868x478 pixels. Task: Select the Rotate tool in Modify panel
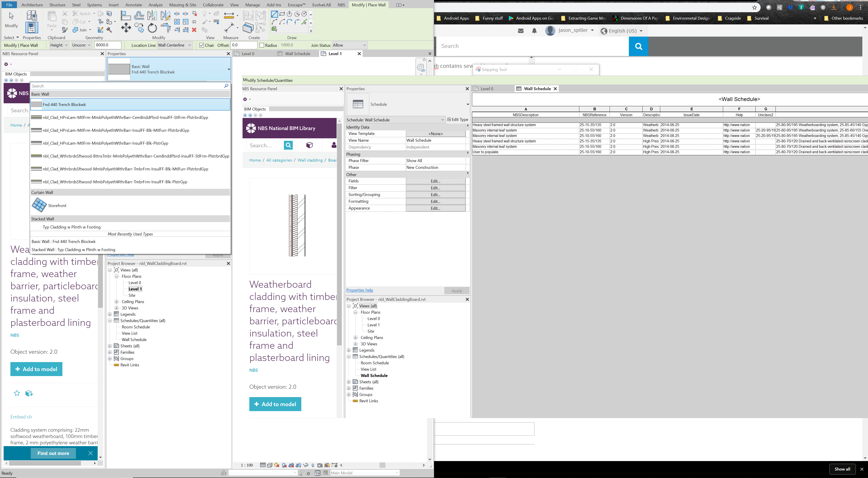(x=152, y=28)
